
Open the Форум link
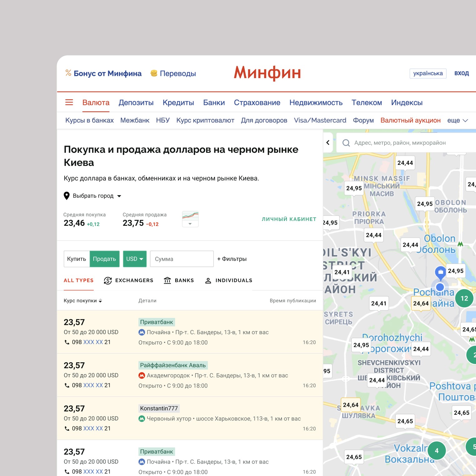pos(363,121)
